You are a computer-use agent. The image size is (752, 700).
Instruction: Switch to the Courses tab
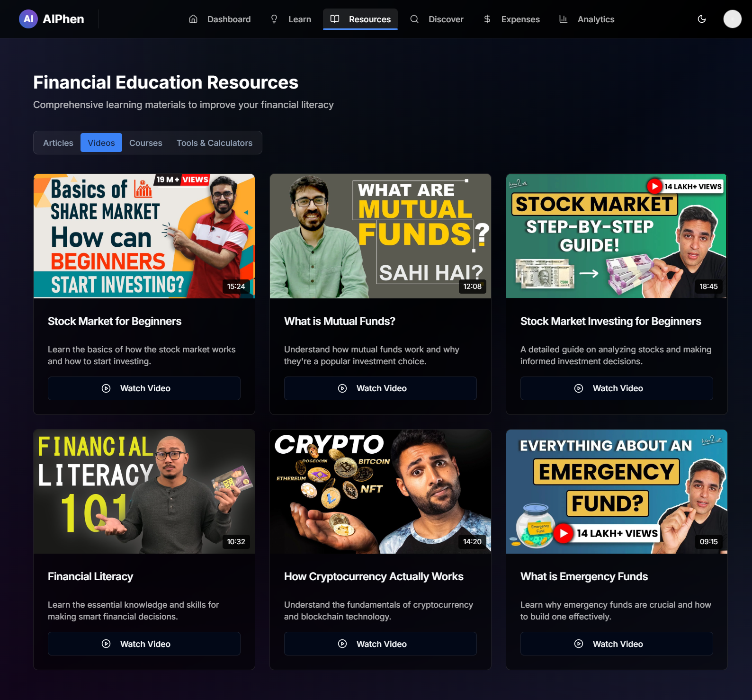tap(146, 143)
